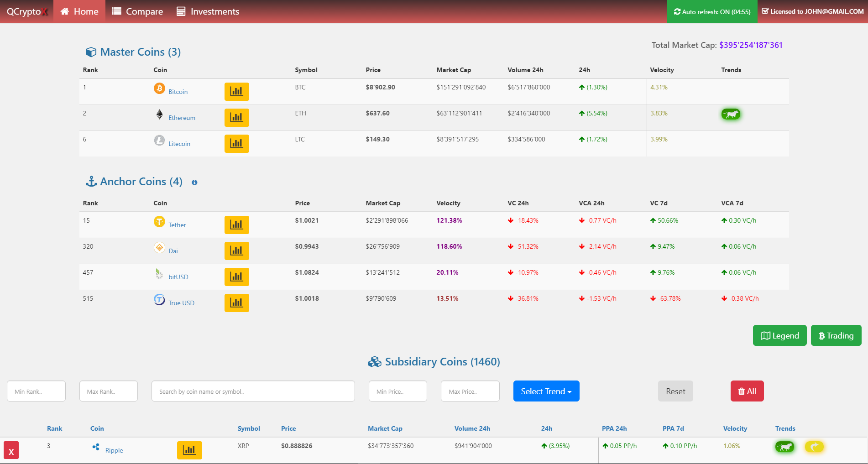Open the Ripple chart button
Image resolution: width=868 pixels, height=464 pixels.
pos(189,450)
